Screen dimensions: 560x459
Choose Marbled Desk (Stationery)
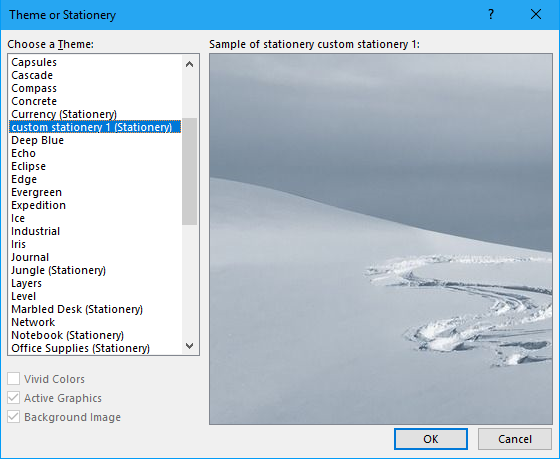pos(77,309)
